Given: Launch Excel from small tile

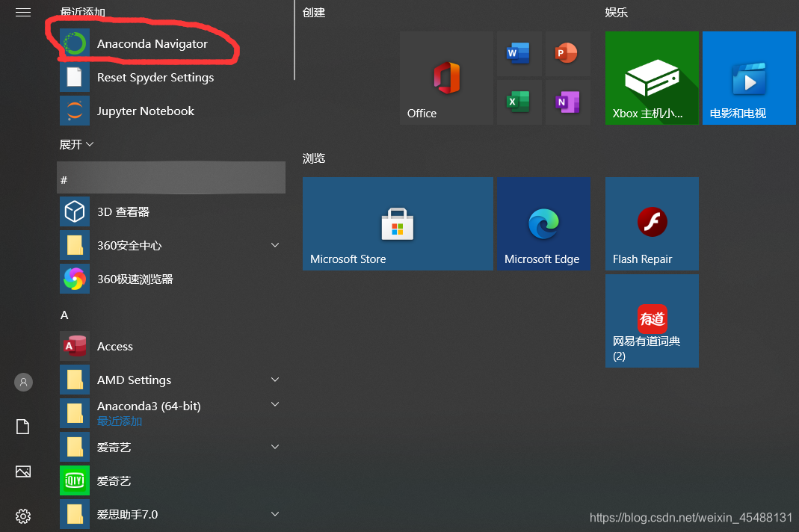Looking at the screenshot, I should click(x=519, y=102).
